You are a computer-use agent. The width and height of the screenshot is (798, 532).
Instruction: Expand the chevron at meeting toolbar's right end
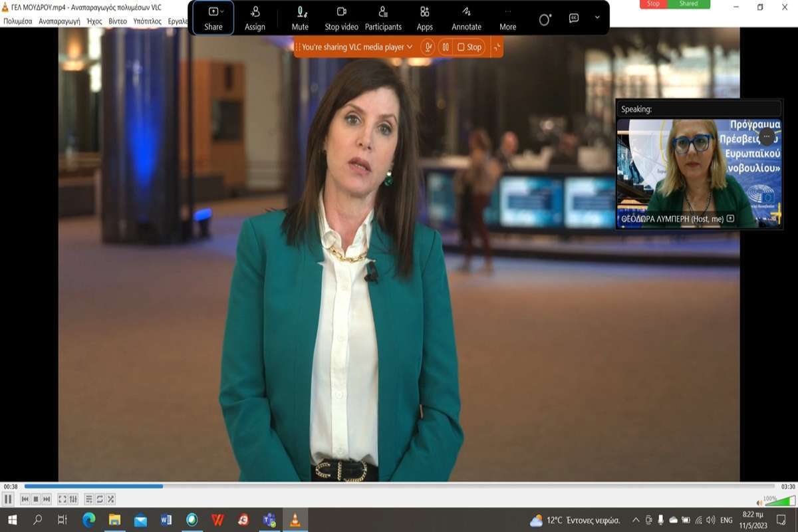point(597,18)
